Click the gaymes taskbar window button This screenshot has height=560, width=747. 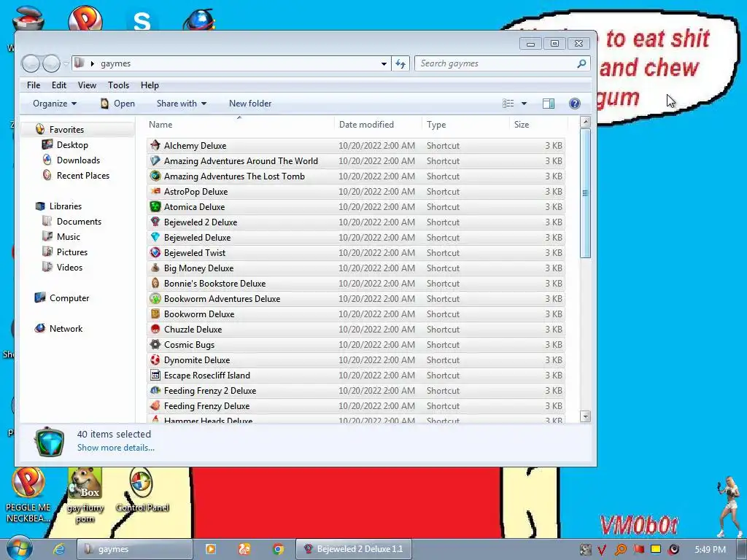(x=134, y=549)
